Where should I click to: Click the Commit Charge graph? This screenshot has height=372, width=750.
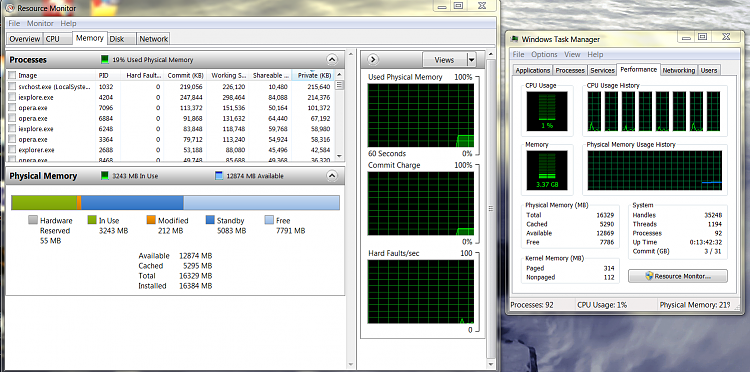(x=421, y=204)
